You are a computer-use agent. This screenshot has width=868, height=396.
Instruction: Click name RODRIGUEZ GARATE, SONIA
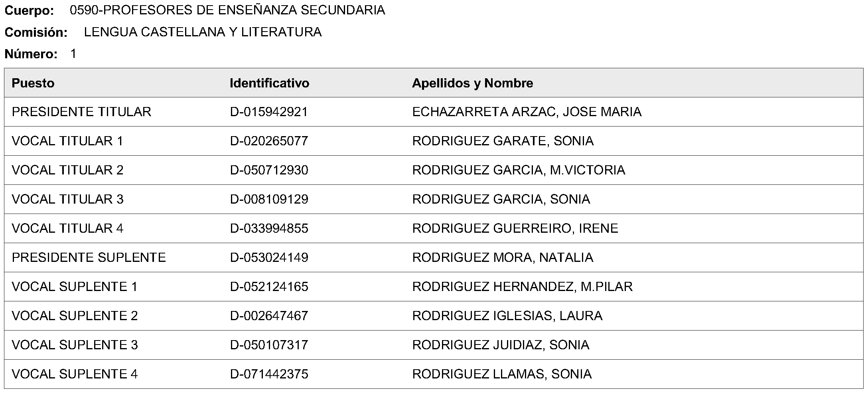503,141
